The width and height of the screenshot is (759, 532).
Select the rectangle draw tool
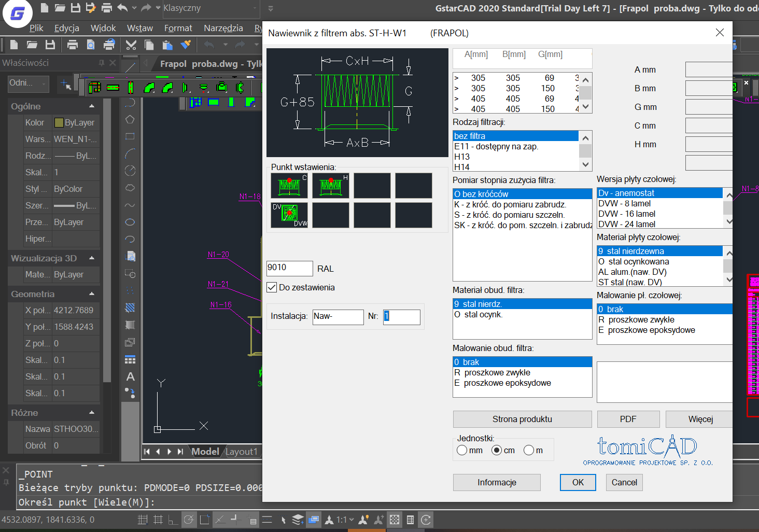pyautogui.click(x=130, y=136)
